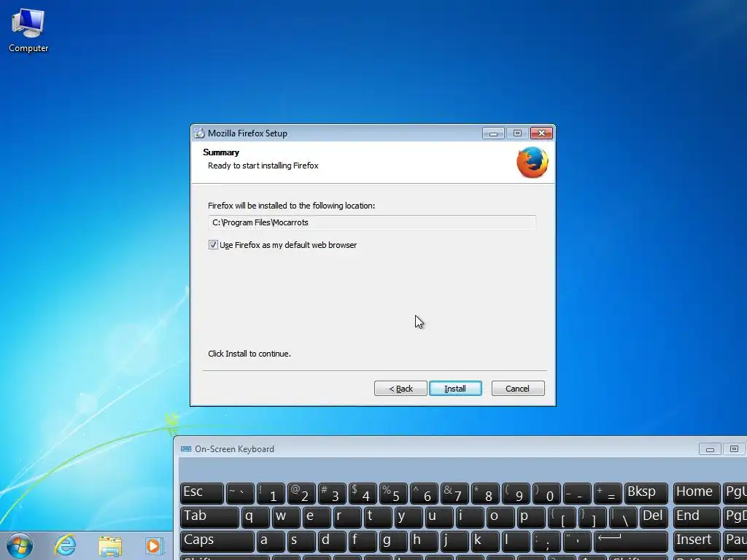747x560 pixels.
Task: Click the Firefox logo in setup header
Action: (x=532, y=163)
